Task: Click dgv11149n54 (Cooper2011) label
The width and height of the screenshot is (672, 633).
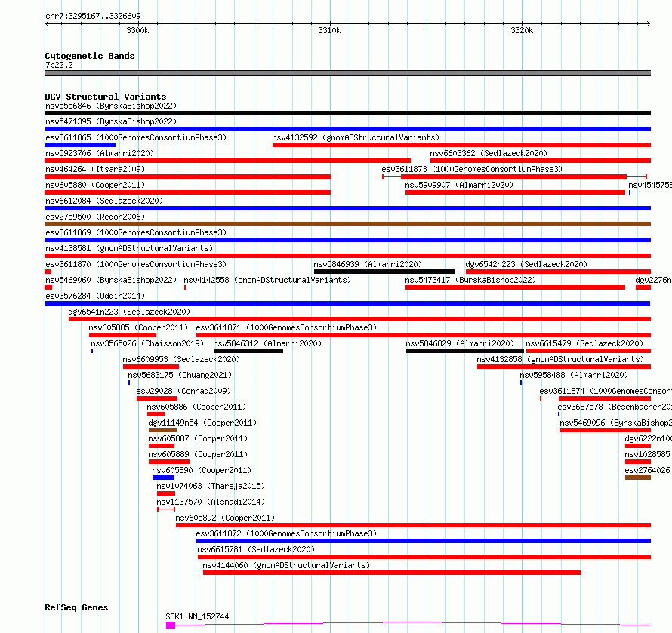Action: (x=202, y=423)
